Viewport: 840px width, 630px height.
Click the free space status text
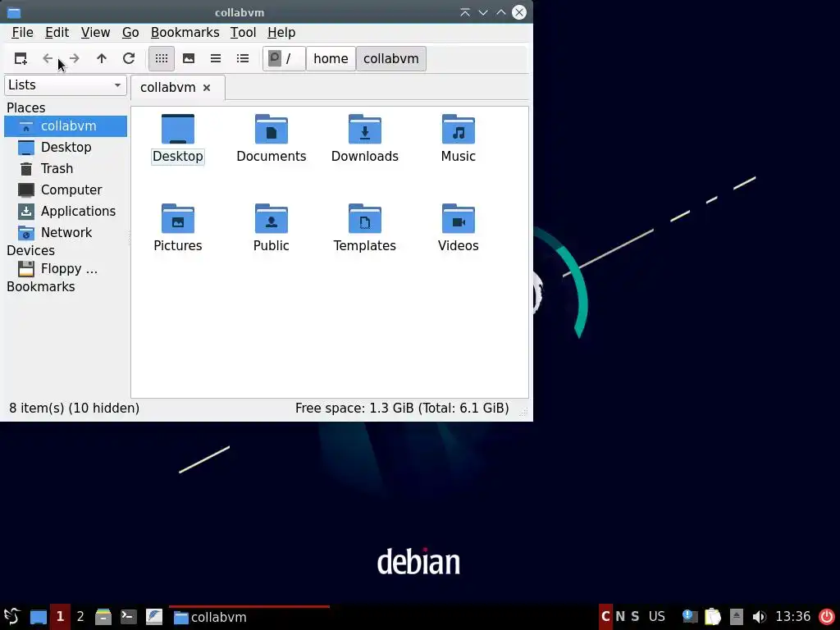point(402,409)
